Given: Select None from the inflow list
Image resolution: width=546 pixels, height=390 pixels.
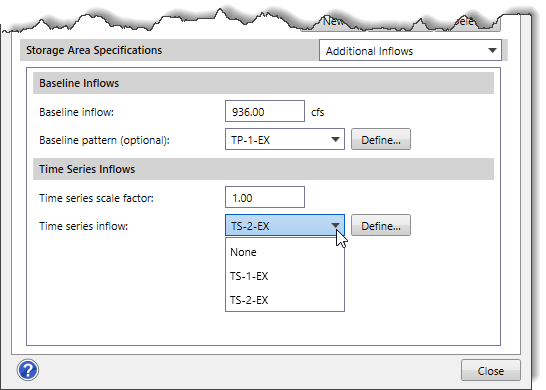Looking at the screenshot, I should click(x=285, y=252).
